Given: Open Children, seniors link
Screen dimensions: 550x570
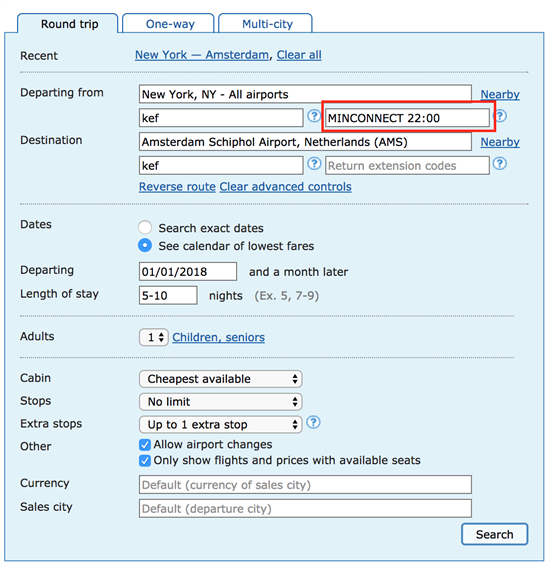Looking at the screenshot, I should click(218, 337).
